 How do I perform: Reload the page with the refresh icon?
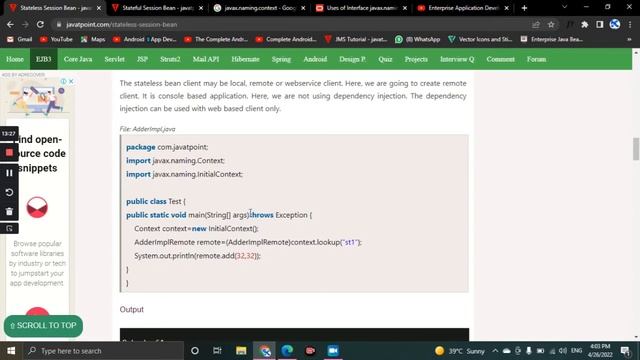point(40,24)
